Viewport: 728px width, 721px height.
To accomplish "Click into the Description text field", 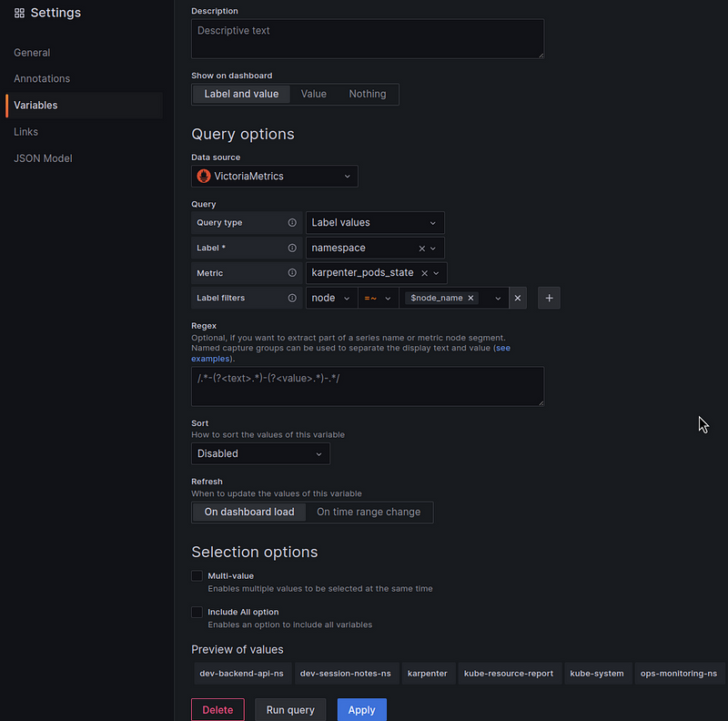I will coord(367,39).
